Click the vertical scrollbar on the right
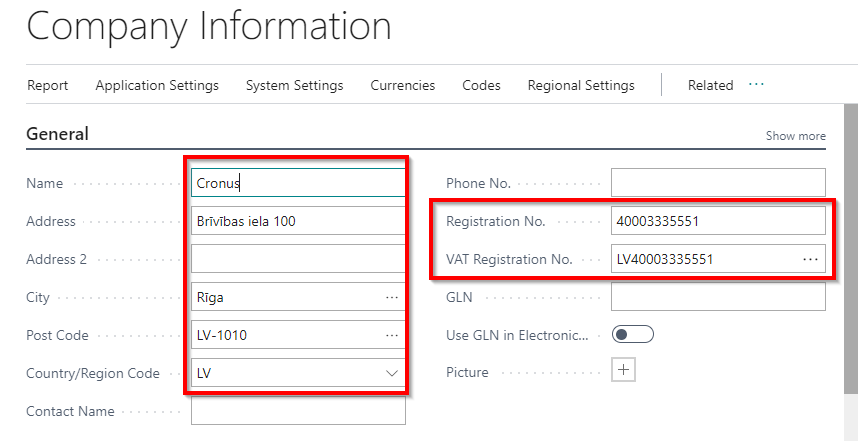863x441 pixels. (x=850, y=248)
